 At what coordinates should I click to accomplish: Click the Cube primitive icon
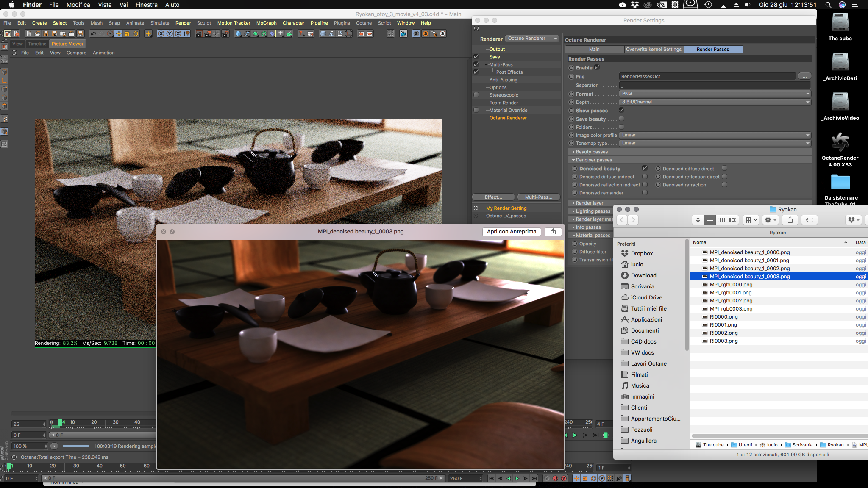(x=238, y=34)
